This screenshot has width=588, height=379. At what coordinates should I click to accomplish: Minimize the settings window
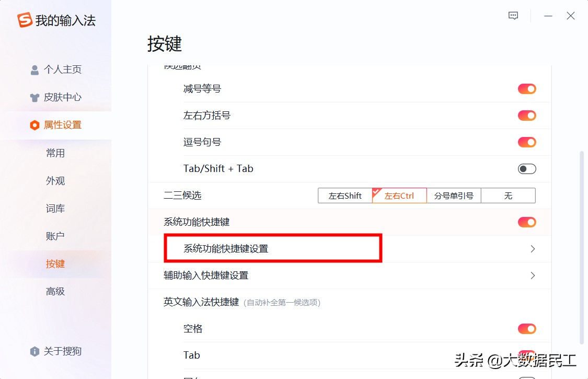click(x=548, y=16)
